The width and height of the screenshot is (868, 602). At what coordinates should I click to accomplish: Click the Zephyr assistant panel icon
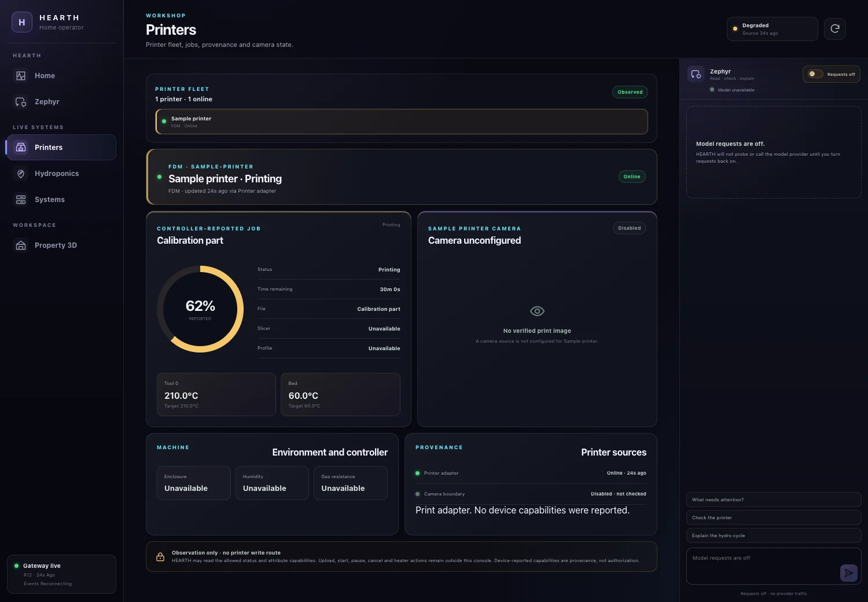click(696, 74)
